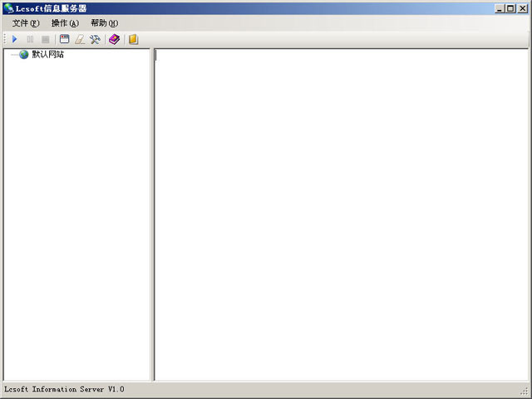Open the 操作(A) menu
Screen dimensions: 532x399
point(65,23)
